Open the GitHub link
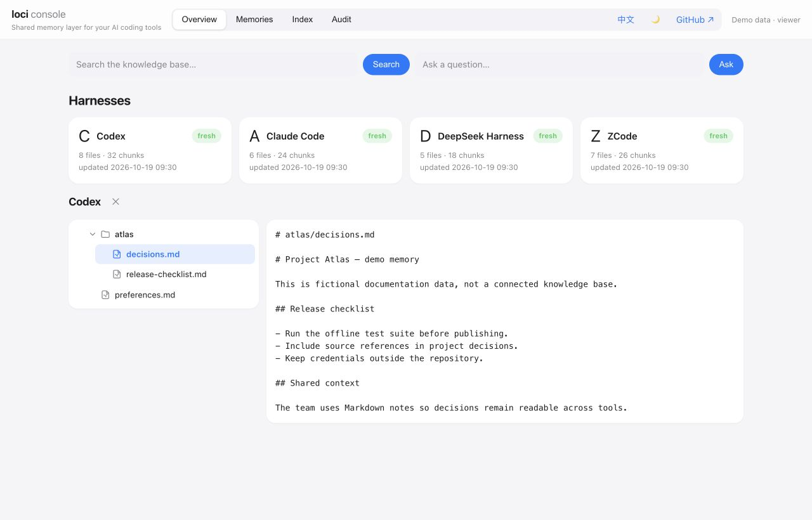 coord(695,20)
